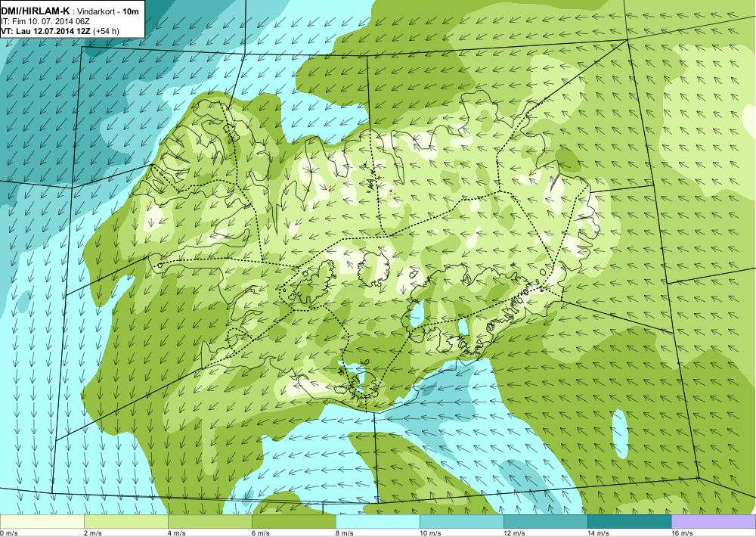
Task: Click the '14 m/s' legend label
Action: point(598,533)
